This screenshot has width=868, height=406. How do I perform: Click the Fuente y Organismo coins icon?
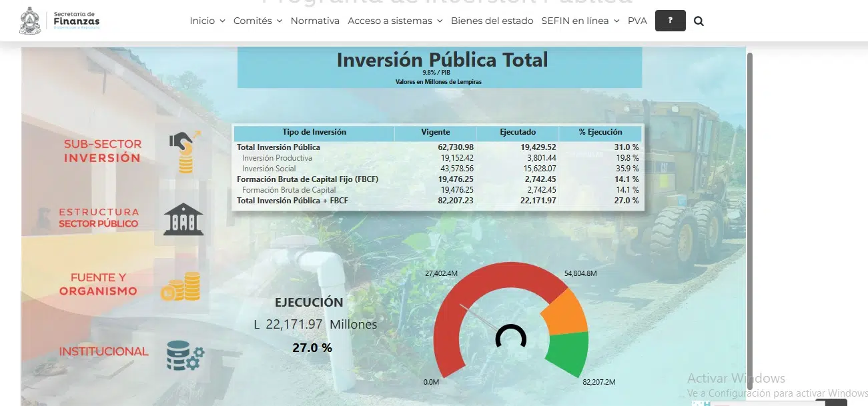coord(181,286)
